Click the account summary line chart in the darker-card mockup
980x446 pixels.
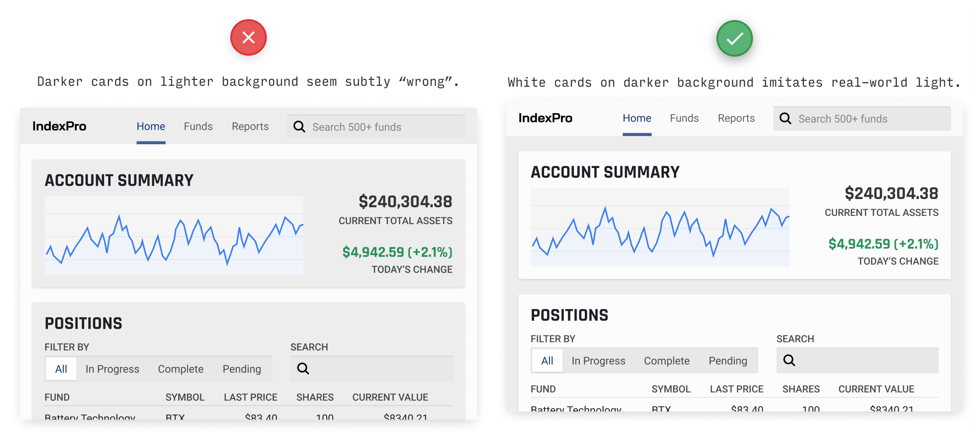[174, 236]
